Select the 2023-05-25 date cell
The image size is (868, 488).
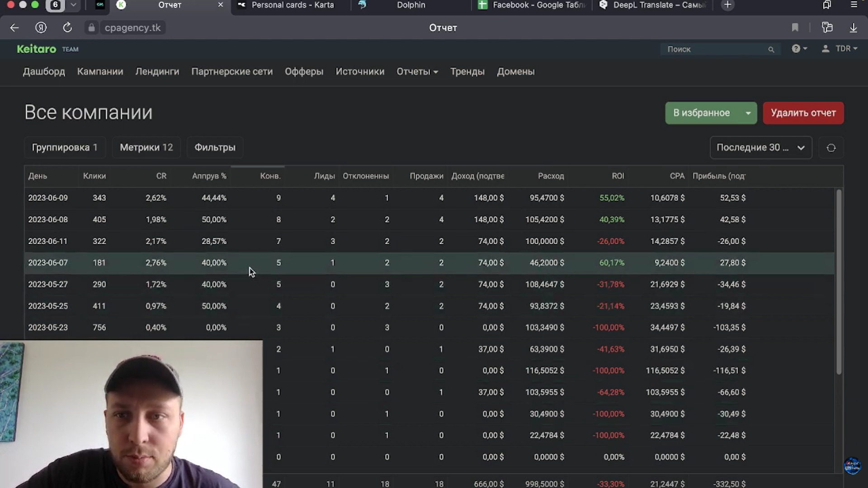tap(48, 306)
